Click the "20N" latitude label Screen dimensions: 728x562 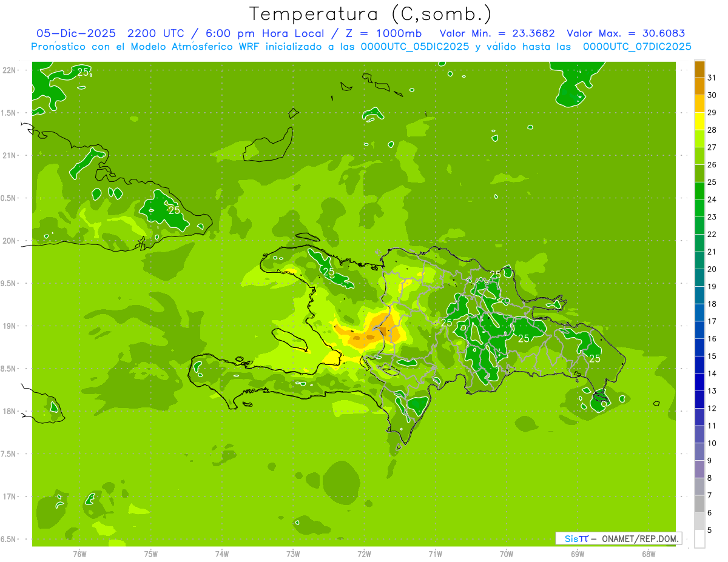(8, 241)
